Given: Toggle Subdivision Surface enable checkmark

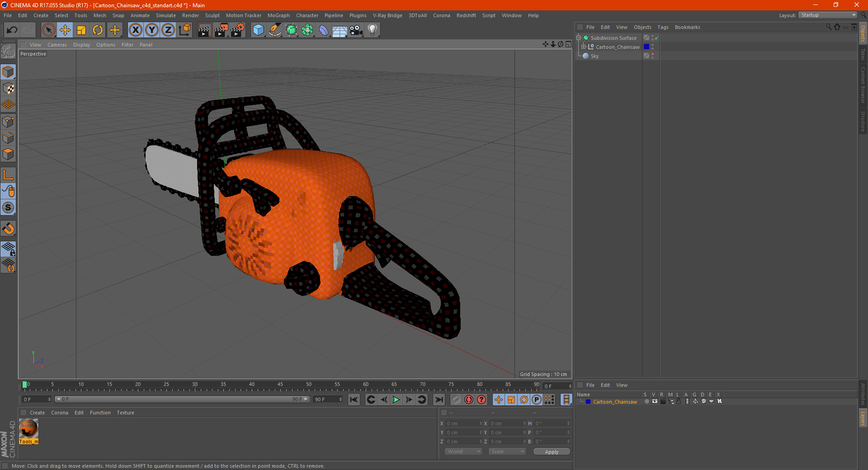Looking at the screenshot, I should point(656,38).
